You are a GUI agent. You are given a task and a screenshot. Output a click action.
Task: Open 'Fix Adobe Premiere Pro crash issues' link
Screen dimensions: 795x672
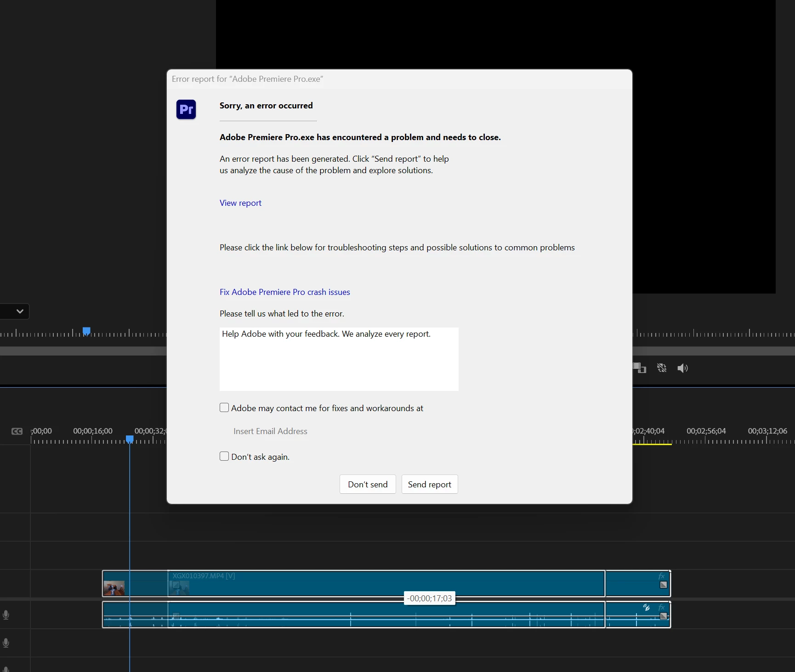click(x=285, y=292)
